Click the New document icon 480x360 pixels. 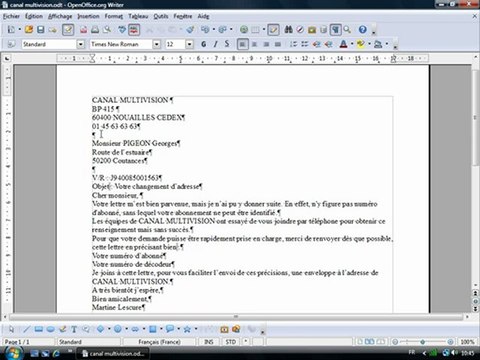point(11,30)
